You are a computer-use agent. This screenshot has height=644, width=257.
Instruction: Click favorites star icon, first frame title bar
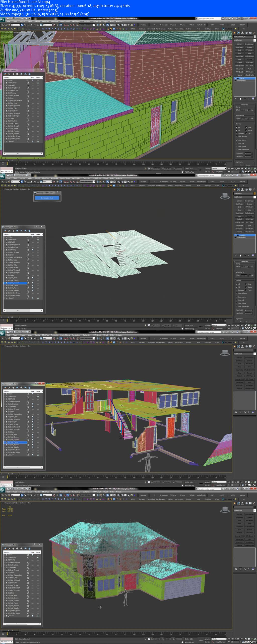click(x=232, y=19)
